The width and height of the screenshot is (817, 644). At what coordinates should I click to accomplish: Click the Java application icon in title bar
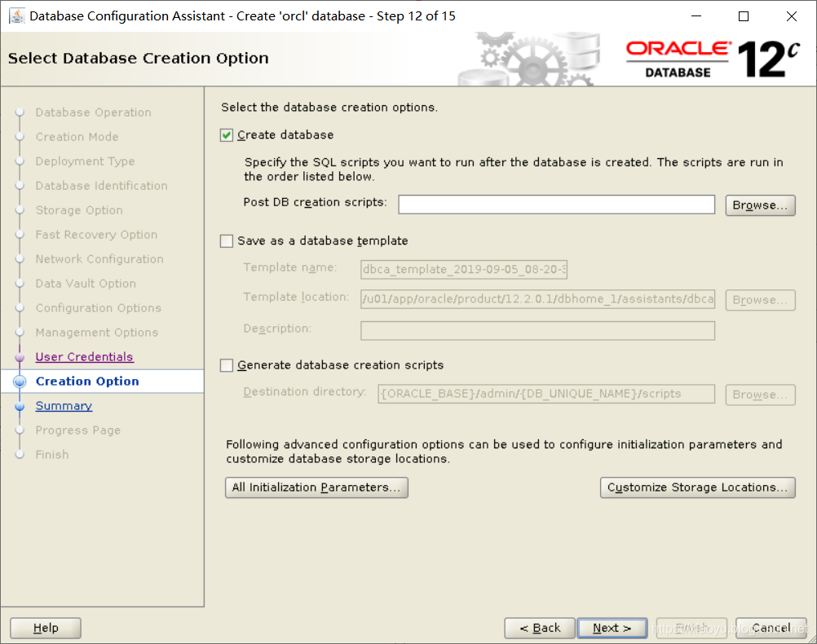(x=16, y=16)
